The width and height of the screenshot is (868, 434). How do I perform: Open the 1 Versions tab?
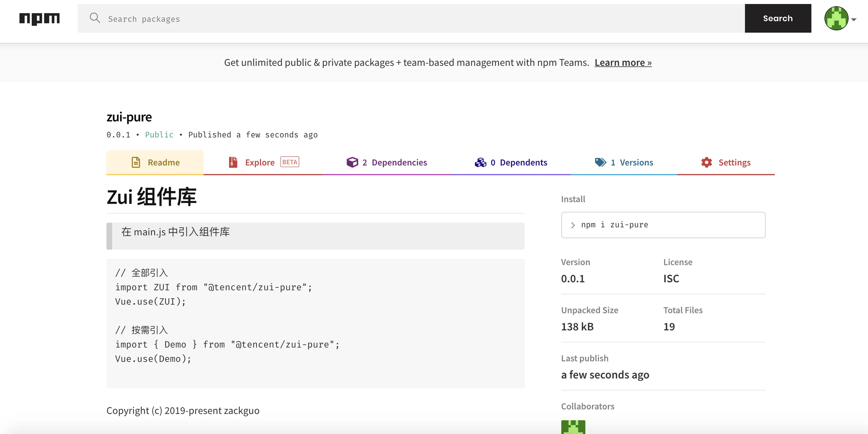[x=631, y=162]
